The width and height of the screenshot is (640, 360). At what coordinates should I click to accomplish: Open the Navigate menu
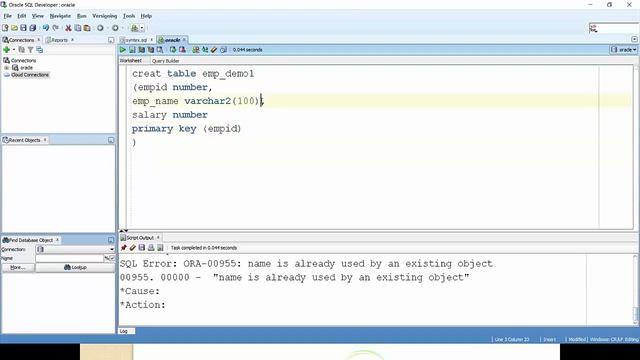click(60, 16)
